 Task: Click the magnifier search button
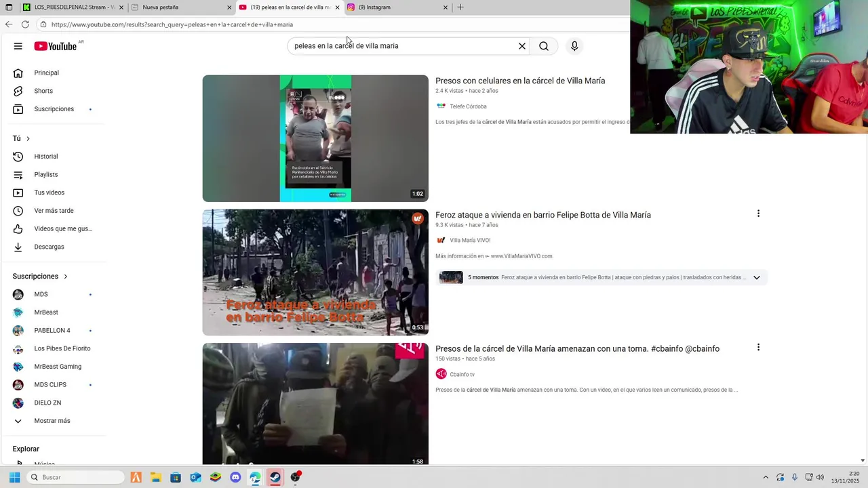coord(544,46)
